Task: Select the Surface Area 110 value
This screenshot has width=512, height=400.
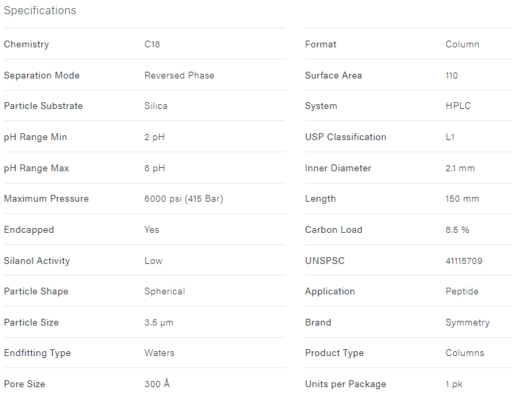Action: tap(452, 75)
